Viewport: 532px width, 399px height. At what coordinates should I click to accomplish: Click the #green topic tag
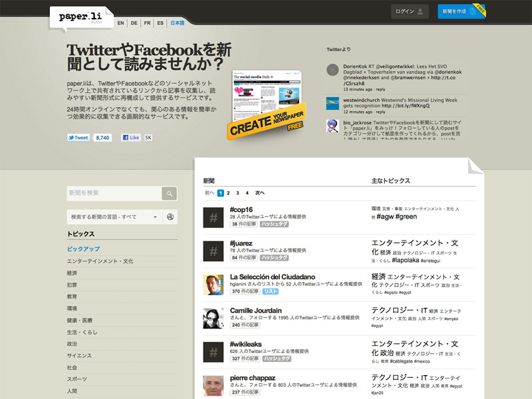pos(406,217)
